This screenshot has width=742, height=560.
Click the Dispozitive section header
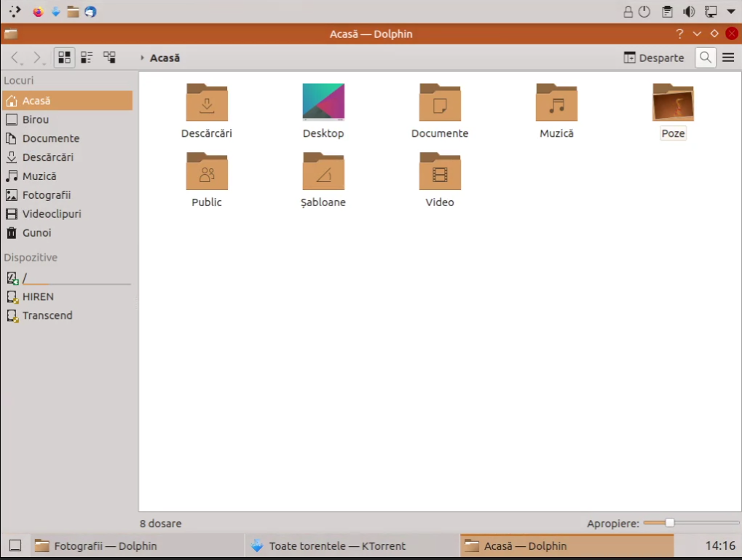[31, 258]
